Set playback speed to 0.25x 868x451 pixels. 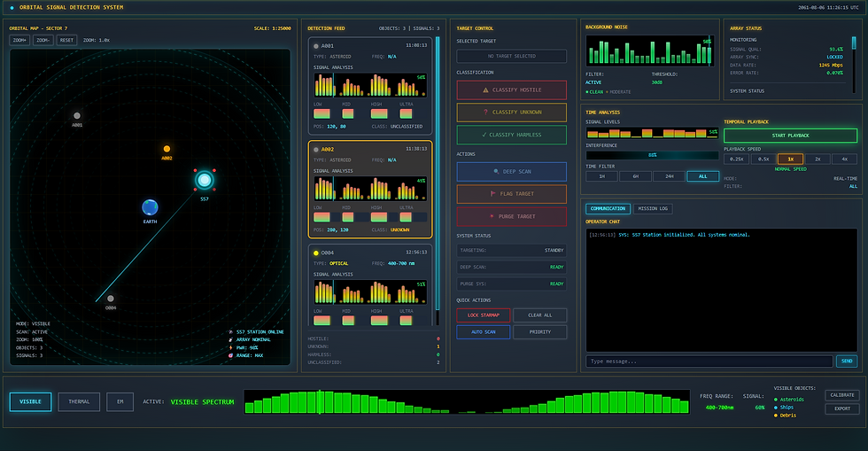tap(736, 159)
